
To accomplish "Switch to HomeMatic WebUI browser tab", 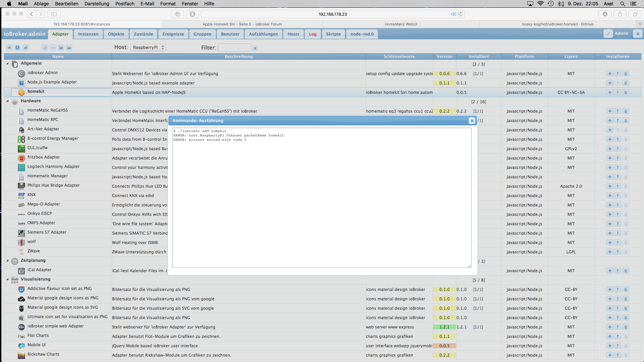I will (401, 24).
